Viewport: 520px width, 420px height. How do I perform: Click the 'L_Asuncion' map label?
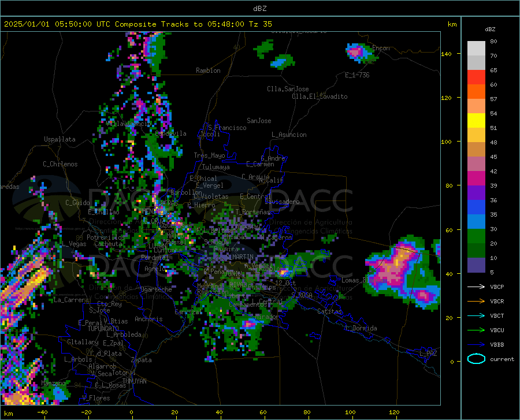tap(289, 135)
